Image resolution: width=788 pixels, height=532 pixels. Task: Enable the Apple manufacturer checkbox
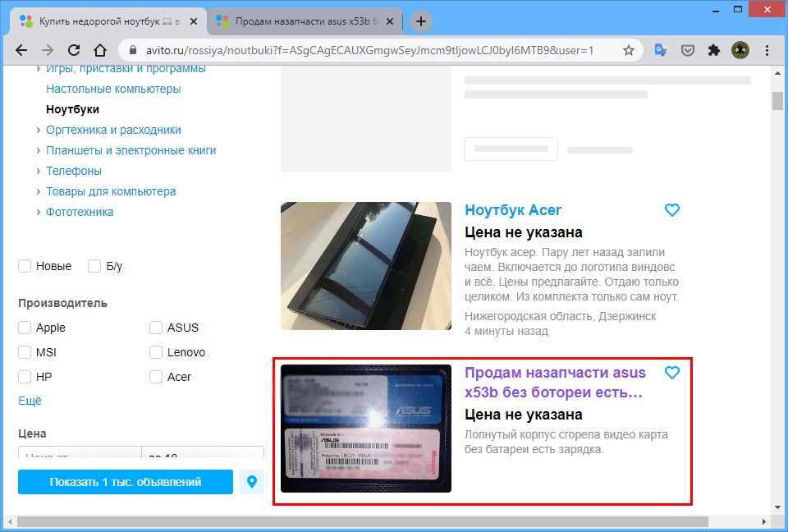25,328
